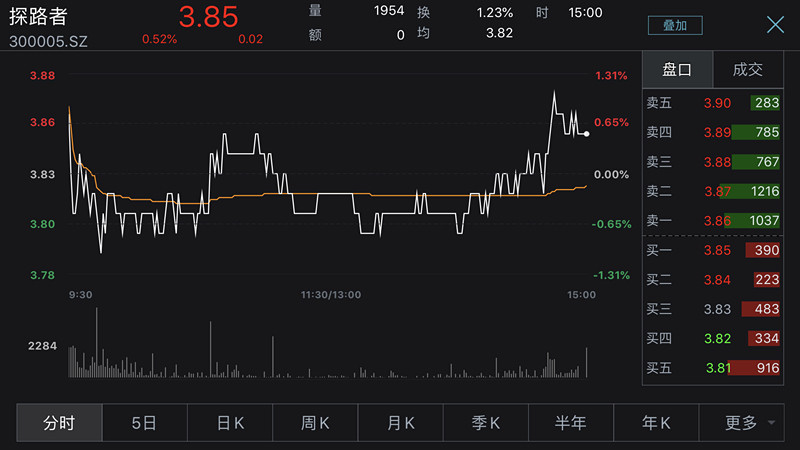
Task: Select the 分时 chart tab
Action: pyautogui.click(x=59, y=422)
